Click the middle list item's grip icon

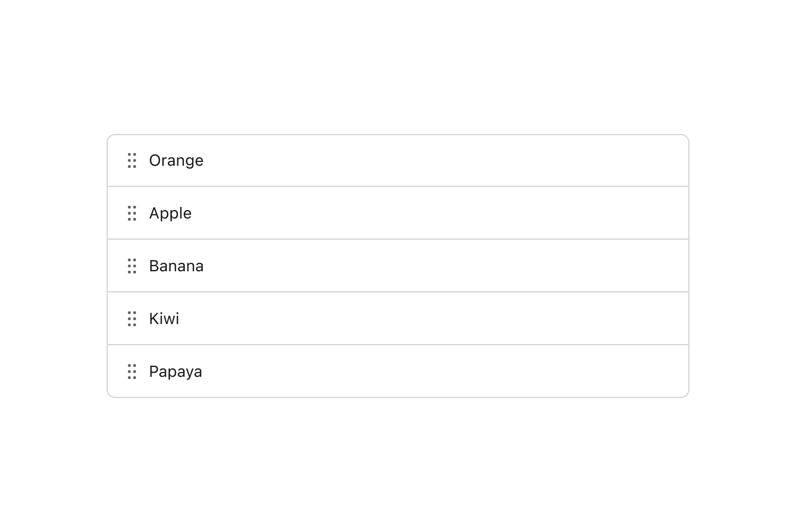pyautogui.click(x=132, y=266)
